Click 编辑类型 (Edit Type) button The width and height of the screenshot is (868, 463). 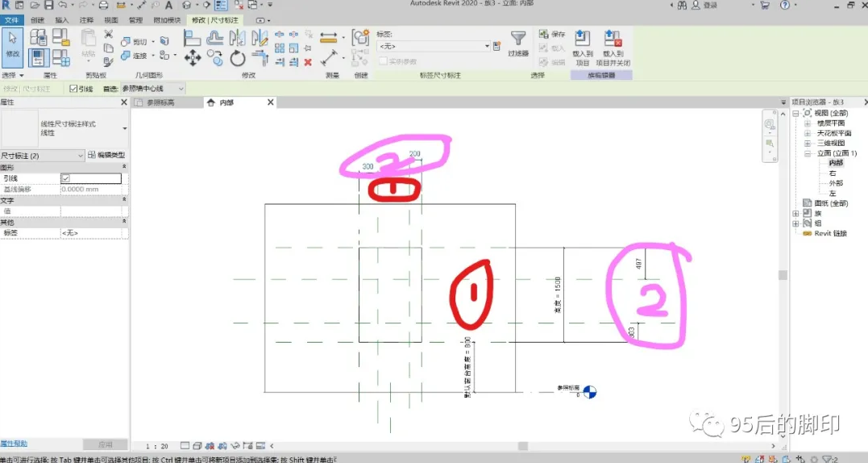tap(106, 155)
